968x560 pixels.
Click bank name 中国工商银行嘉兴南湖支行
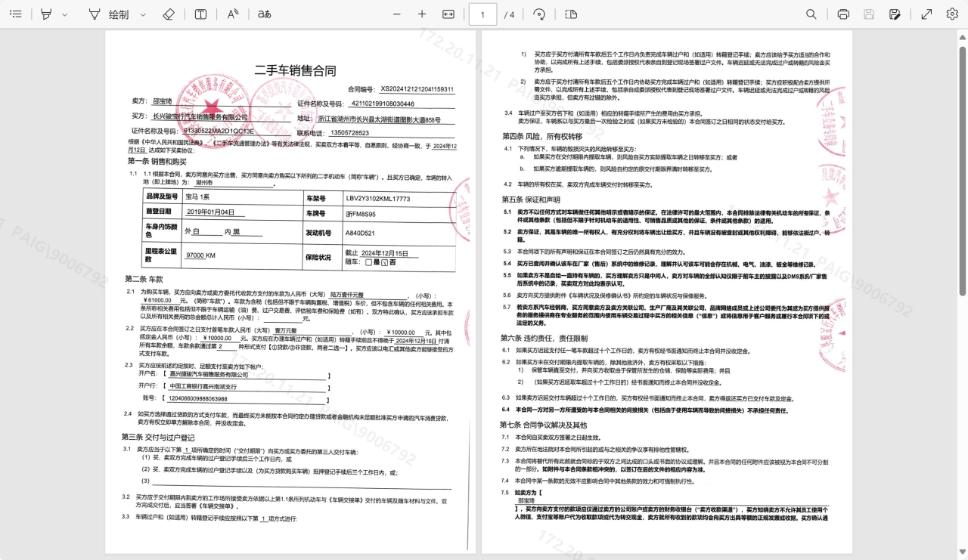pos(203,386)
